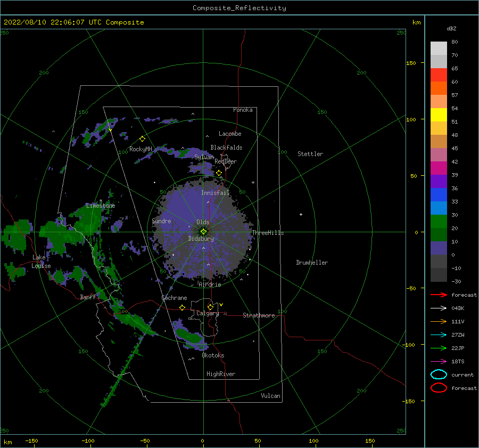Click the orange 111V arrow icon
The image size is (479, 448).
pyautogui.click(x=439, y=321)
